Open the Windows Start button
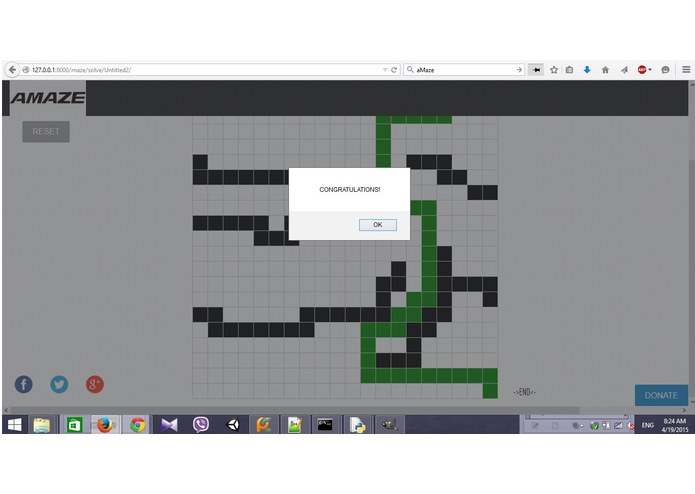The image size is (695, 494). (15, 425)
